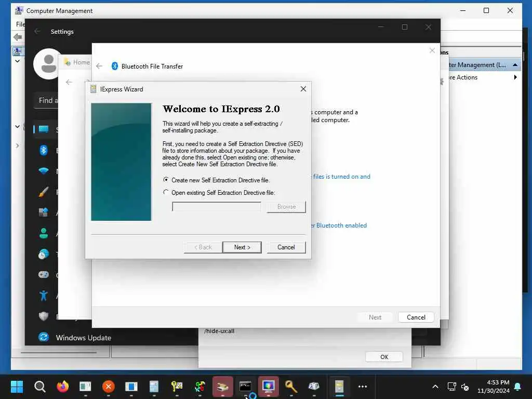
Task: Click the muted volume tray icon
Action: coord(465,387)
